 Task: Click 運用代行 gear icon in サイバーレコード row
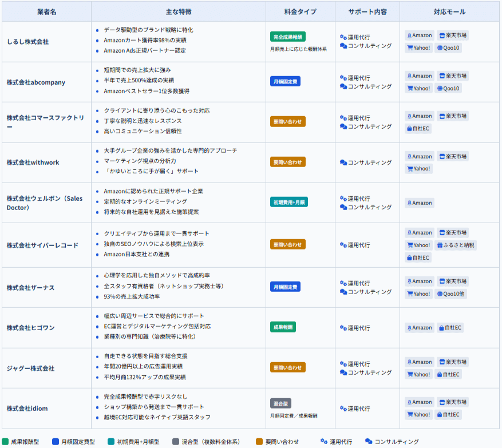343,245
